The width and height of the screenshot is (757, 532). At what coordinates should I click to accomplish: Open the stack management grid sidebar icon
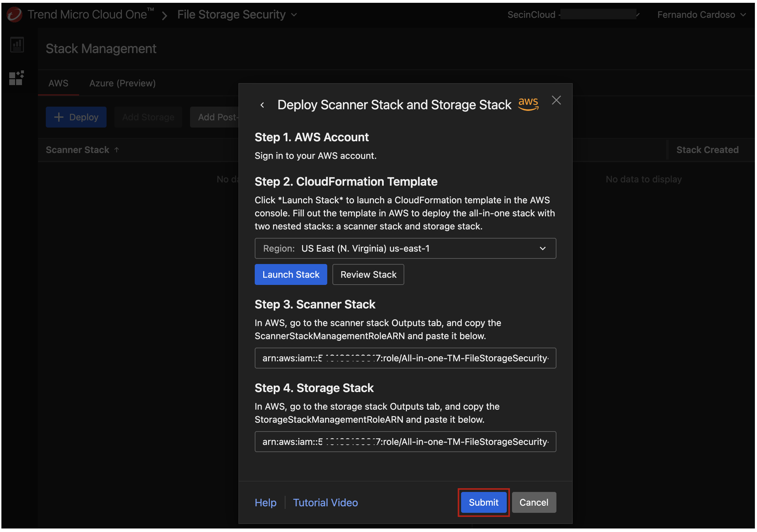[16, 78]
